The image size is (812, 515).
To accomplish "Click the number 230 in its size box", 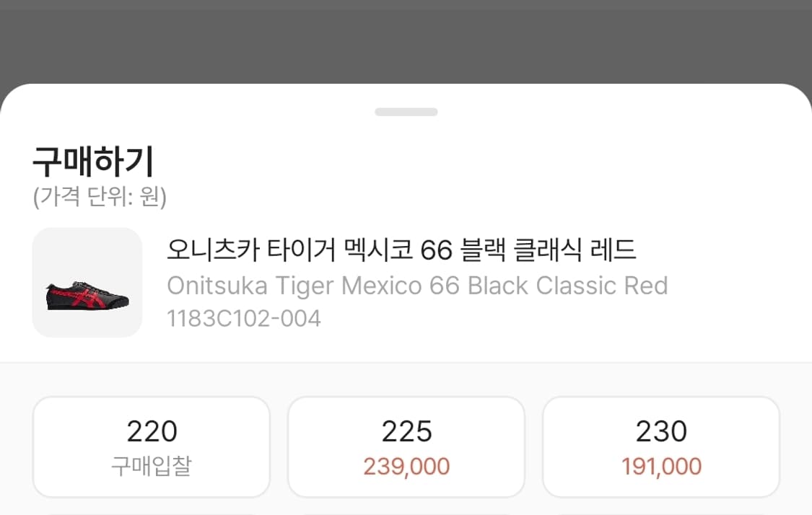I will (660, 430).
